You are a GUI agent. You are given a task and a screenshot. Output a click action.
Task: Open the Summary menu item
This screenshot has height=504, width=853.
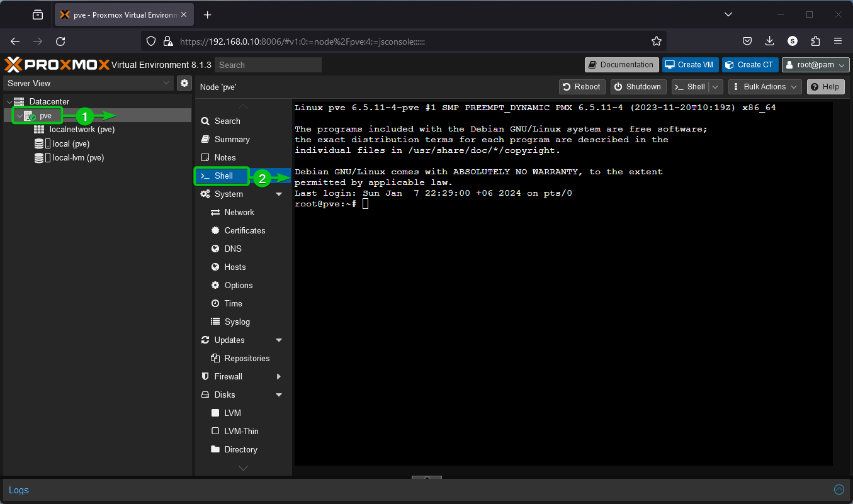[243, 139]
